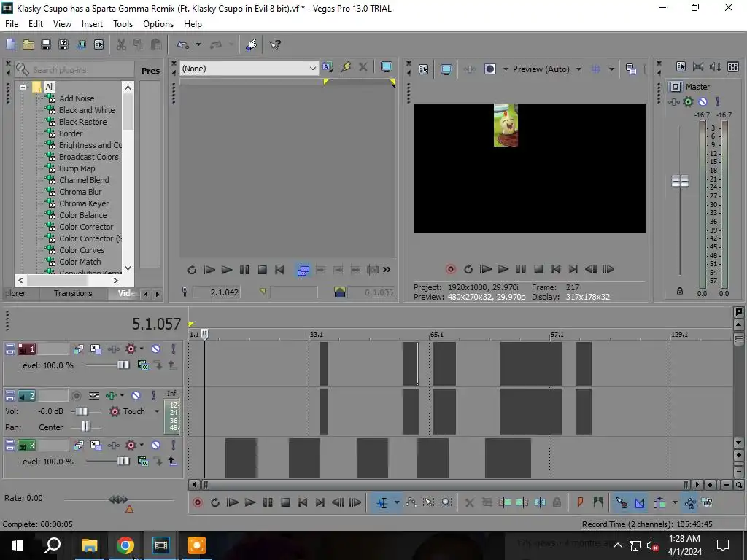Click the What's This help icon
This screenshot has width=747, height=560.
coord(275,44)
